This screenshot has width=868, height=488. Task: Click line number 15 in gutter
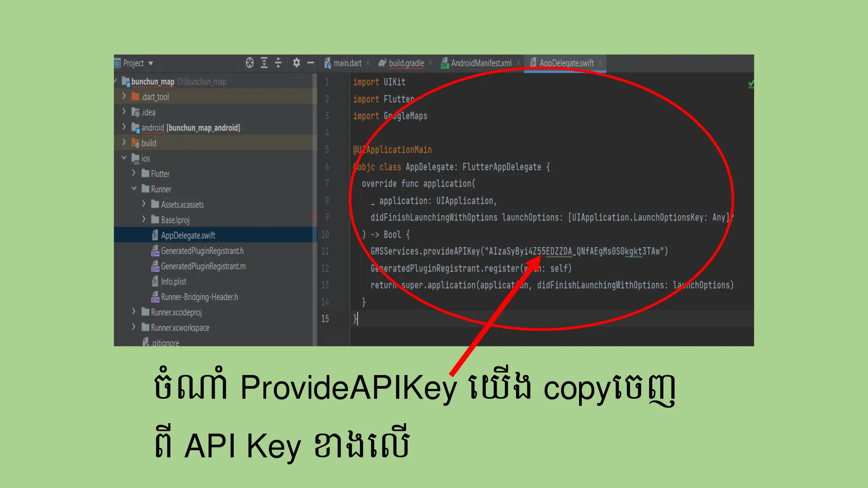(x=325, y=319)
